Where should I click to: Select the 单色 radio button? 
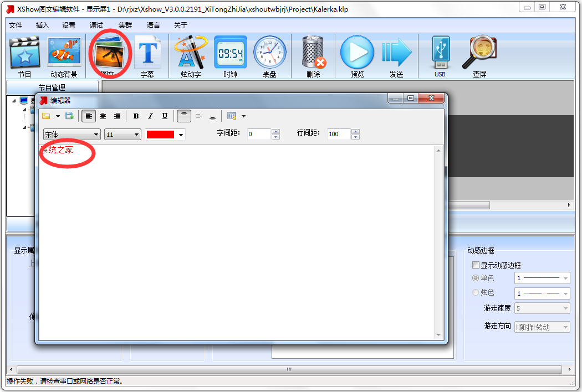(x=476, y=278)
